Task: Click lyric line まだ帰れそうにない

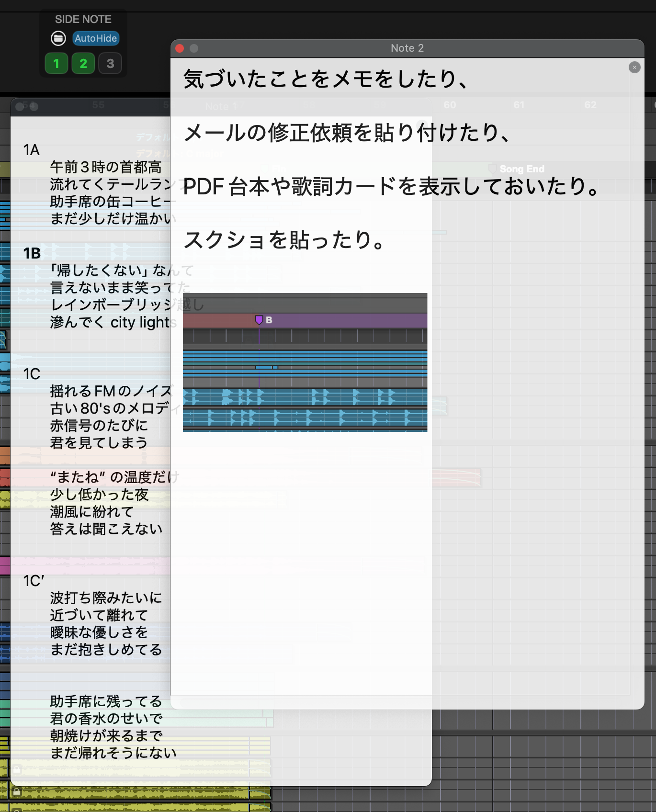Action: tap(113, 753)
